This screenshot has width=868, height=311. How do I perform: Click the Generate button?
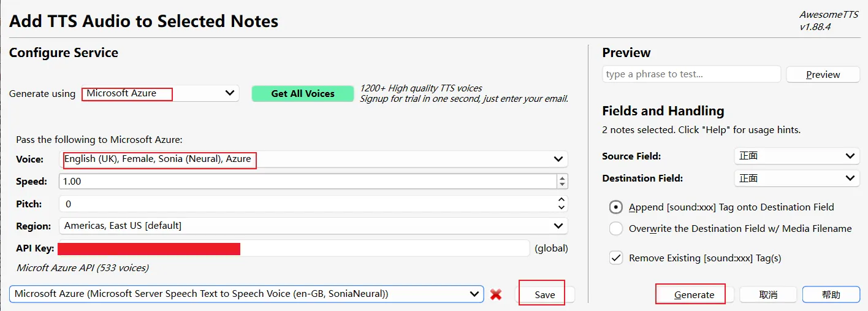694,294
